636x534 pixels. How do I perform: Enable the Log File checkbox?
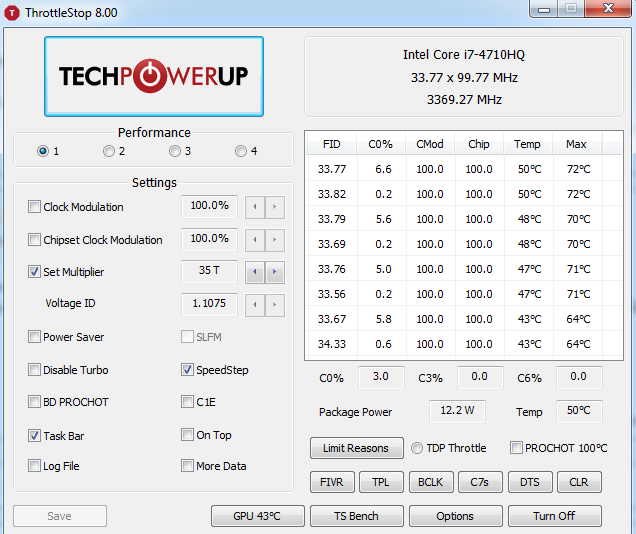click(x=34, y=465)
